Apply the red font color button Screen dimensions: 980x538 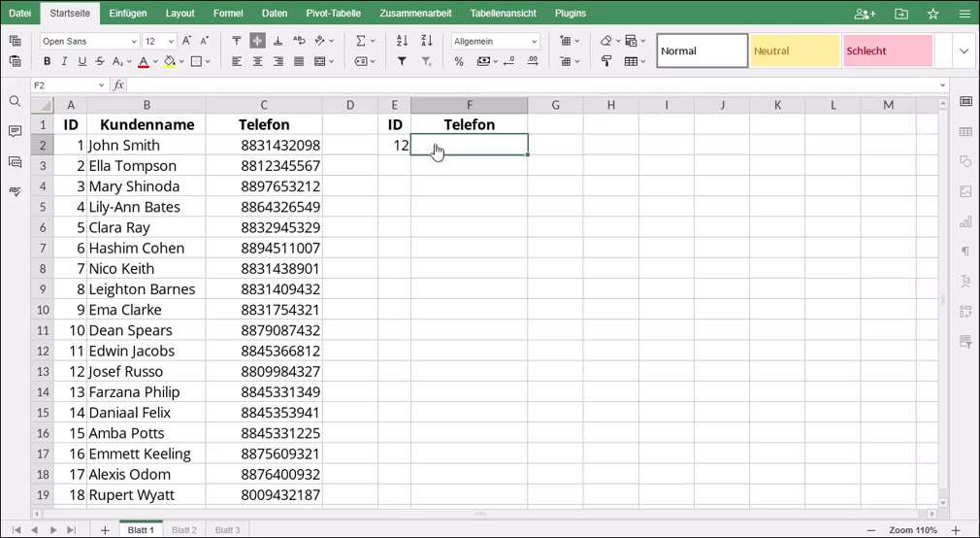(x=144, y=61)
